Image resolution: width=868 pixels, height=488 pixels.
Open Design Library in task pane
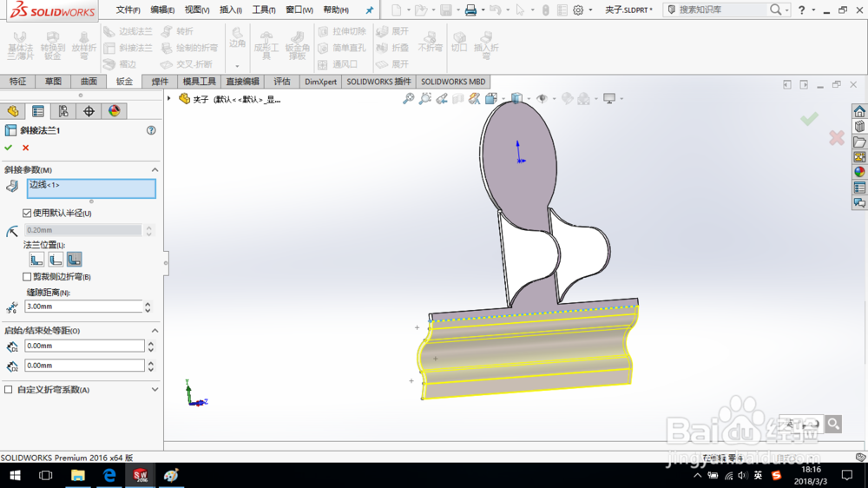[x=859, y=127]
